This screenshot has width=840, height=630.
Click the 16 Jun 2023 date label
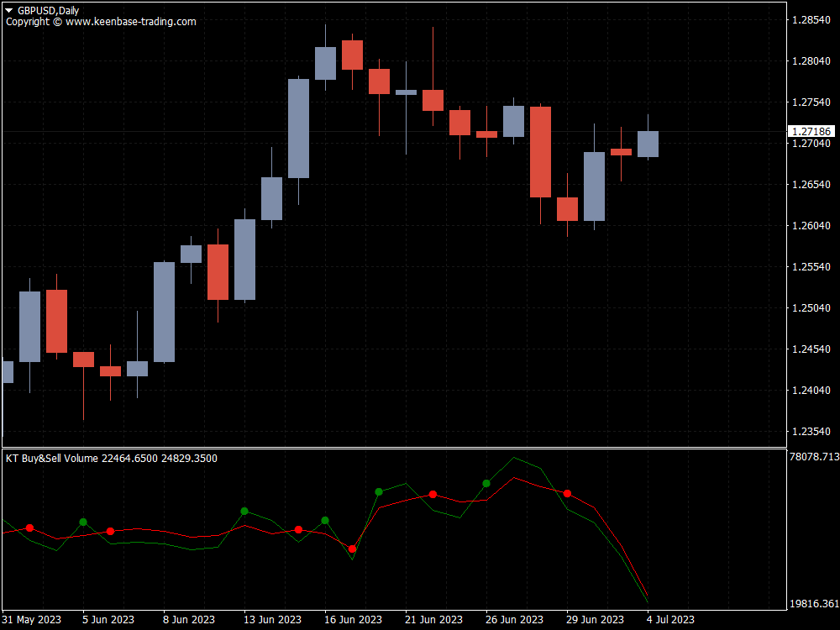(353, 619)
